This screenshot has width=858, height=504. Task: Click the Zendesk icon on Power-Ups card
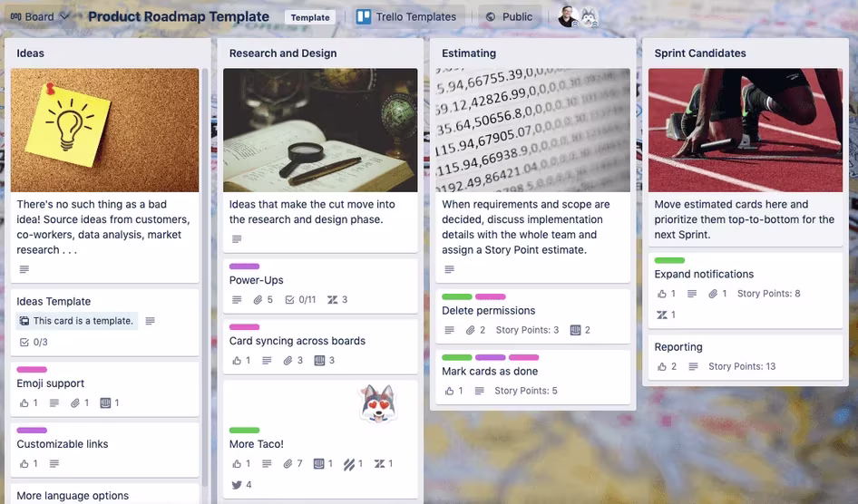(332, 300)
